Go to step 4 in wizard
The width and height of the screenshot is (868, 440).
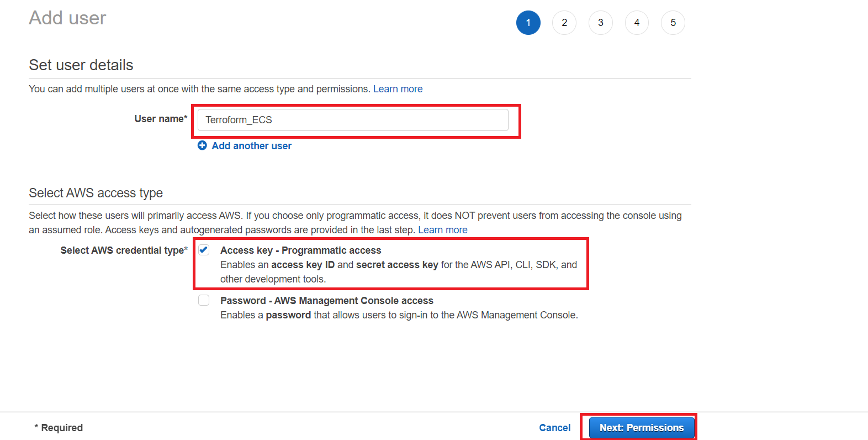tap(637, 23)
